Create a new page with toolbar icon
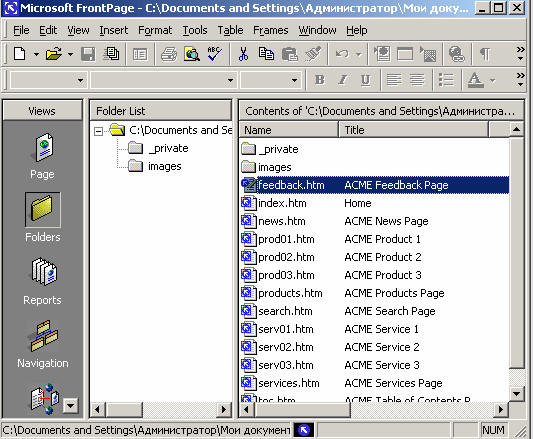The height and width of the screenshot is (439, 533). (19, 54)
